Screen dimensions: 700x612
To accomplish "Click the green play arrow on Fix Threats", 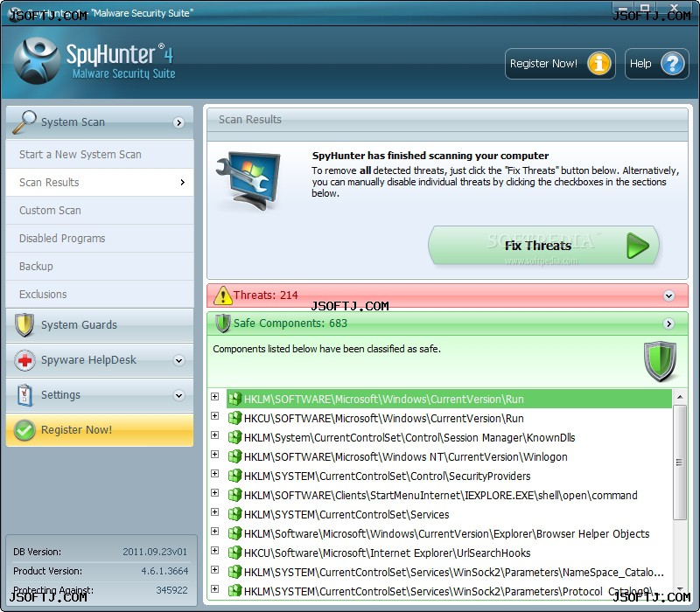I will click(x=638, y=246).
